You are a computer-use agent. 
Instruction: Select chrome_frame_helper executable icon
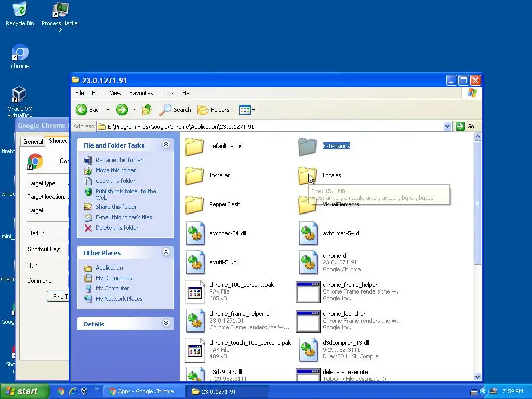pos(308,292)
